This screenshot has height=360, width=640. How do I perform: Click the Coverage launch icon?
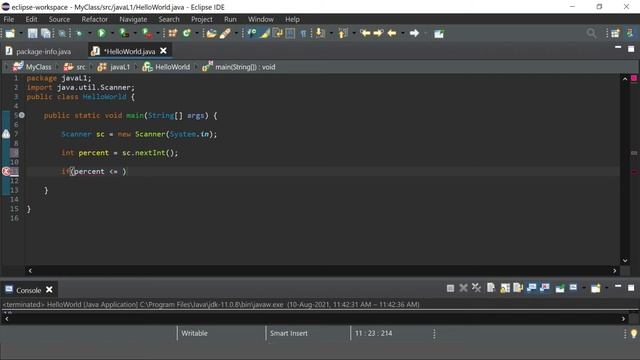tap(124, 33)
